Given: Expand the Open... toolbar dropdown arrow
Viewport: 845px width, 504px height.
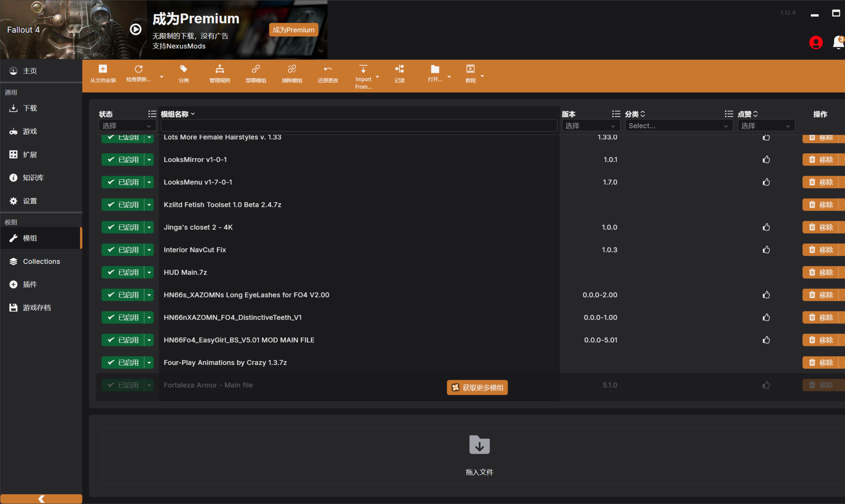Looking at the screenshot, I should click(x=449, y=77).
